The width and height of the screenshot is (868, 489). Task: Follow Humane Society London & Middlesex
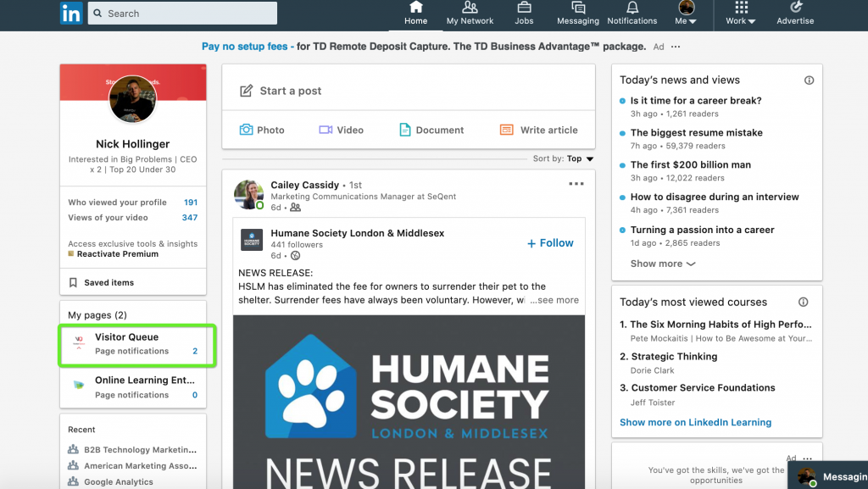pyautogui.click(x=550, y=243)
